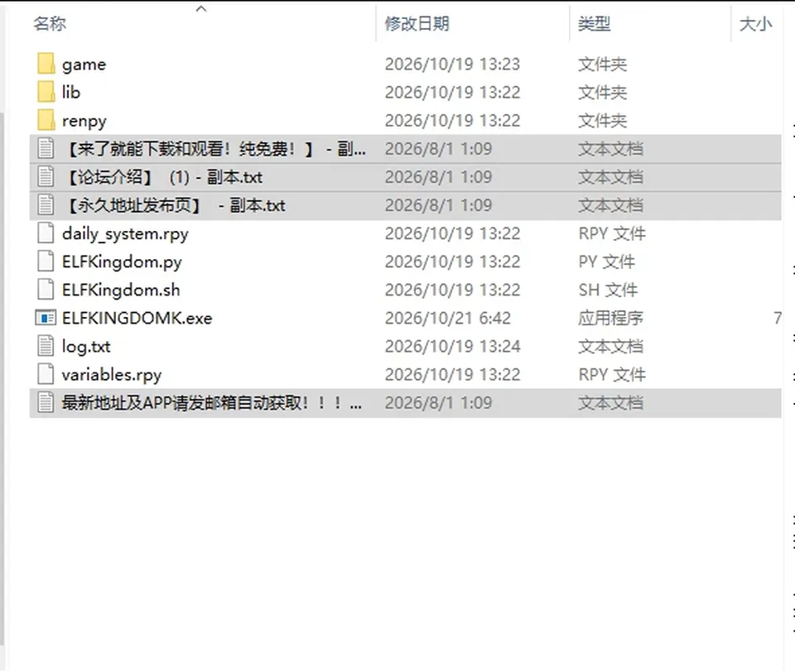Image resolution: width=795 pixels, height=672 pixels.
Task: Click the ELFKingdom.py file icon
Action: [x=46, y=262]
